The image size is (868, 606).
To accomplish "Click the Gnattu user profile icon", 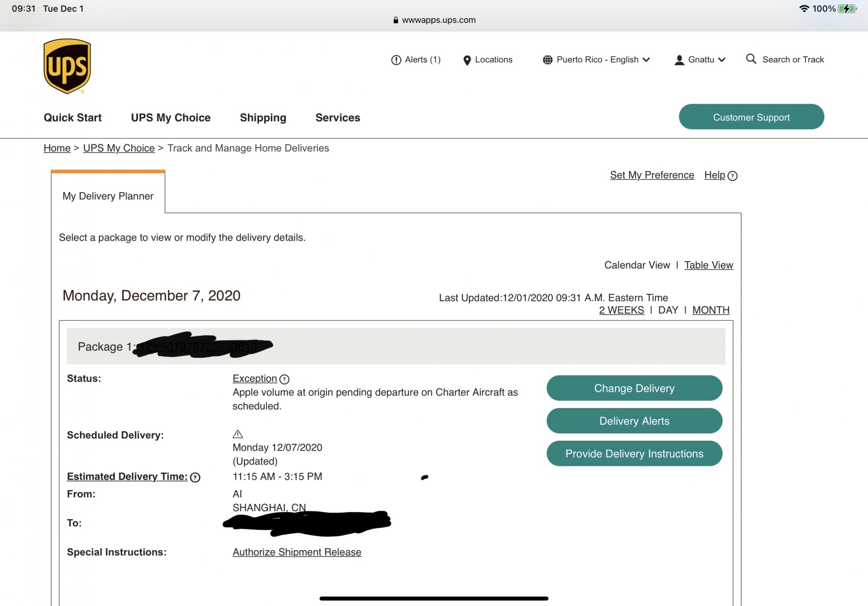I will coord(679,60).
